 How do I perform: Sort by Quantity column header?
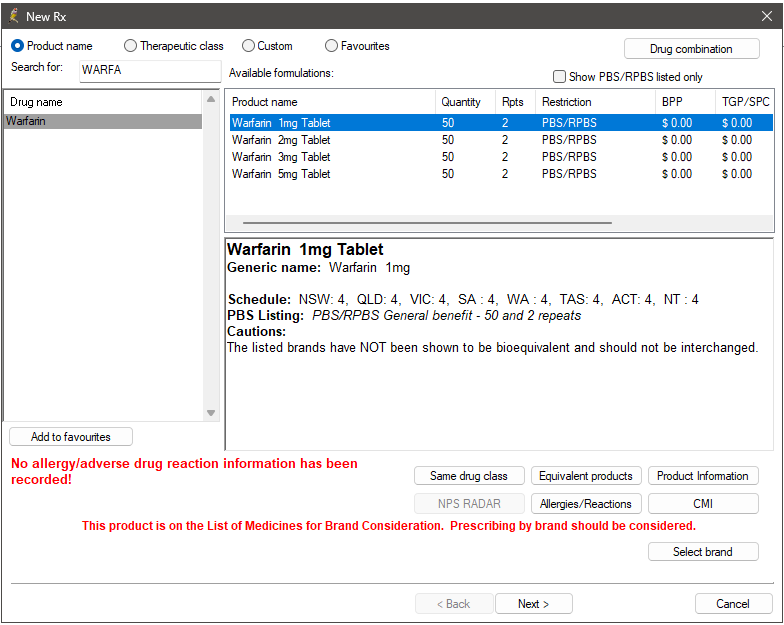pyautogui.click(x=466, y=102)
